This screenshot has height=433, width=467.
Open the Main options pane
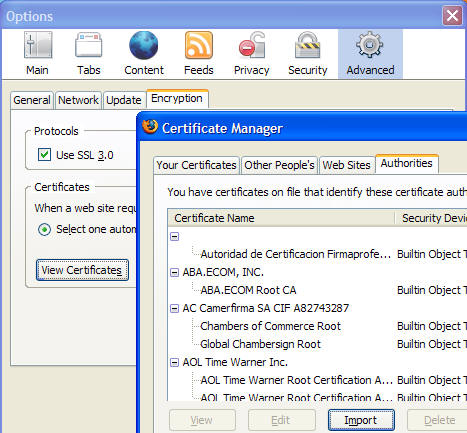(37, 54)
